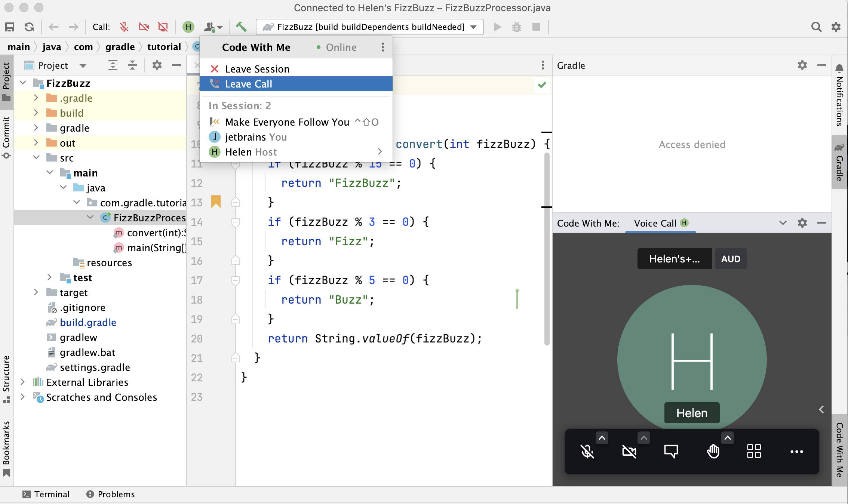Navigate back with the left arrow
The image size is (848, 504).
pyautogui.click(x=54, y=27)
